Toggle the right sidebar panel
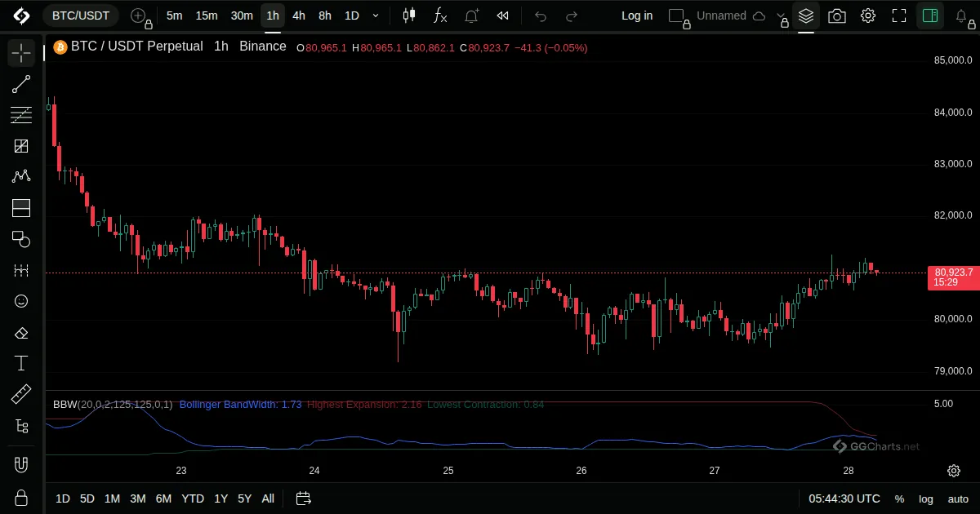980x514 pixels. point(929,16)
